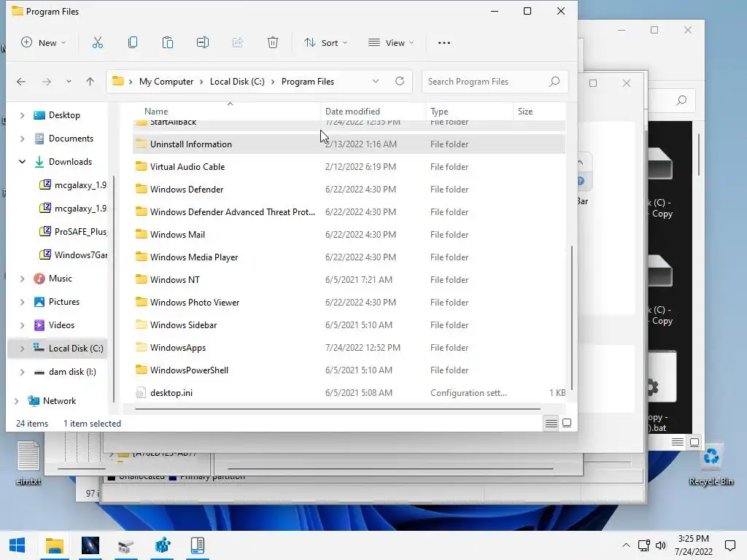Select the Windows Defender folder
Screen dimensions: 747x560
pos(349,189)
